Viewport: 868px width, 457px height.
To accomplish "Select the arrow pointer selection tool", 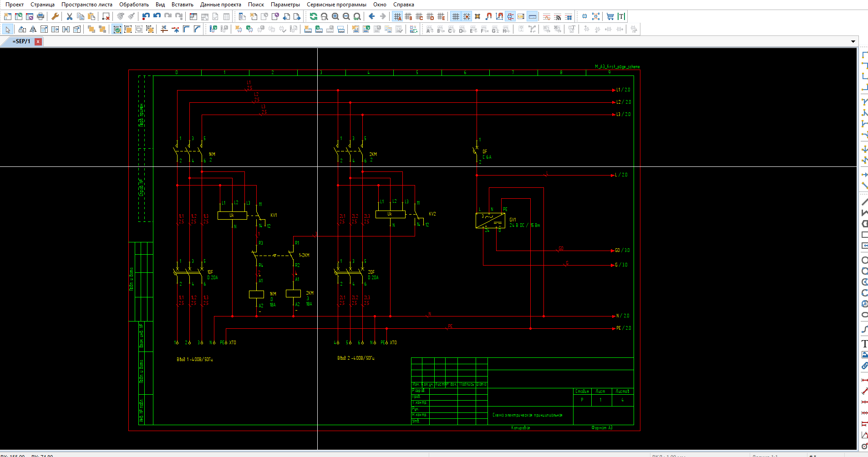I will (x=8, y=30).
